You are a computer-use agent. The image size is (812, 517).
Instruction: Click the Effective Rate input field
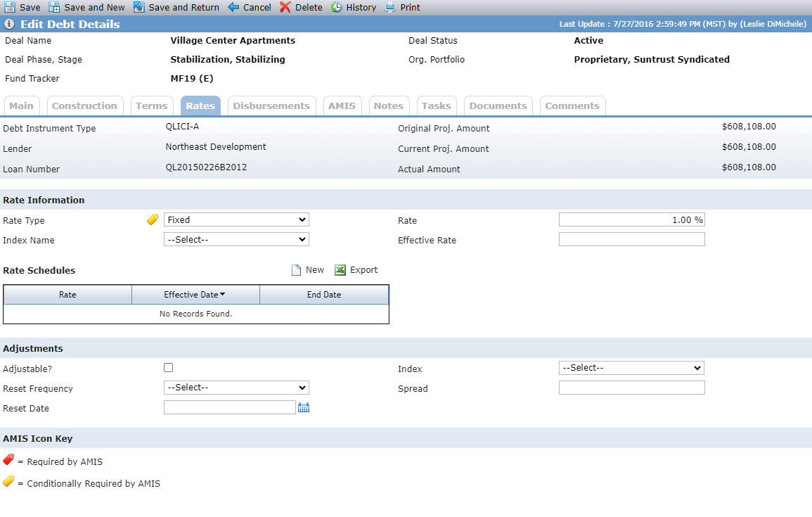[x=632, y=239]
